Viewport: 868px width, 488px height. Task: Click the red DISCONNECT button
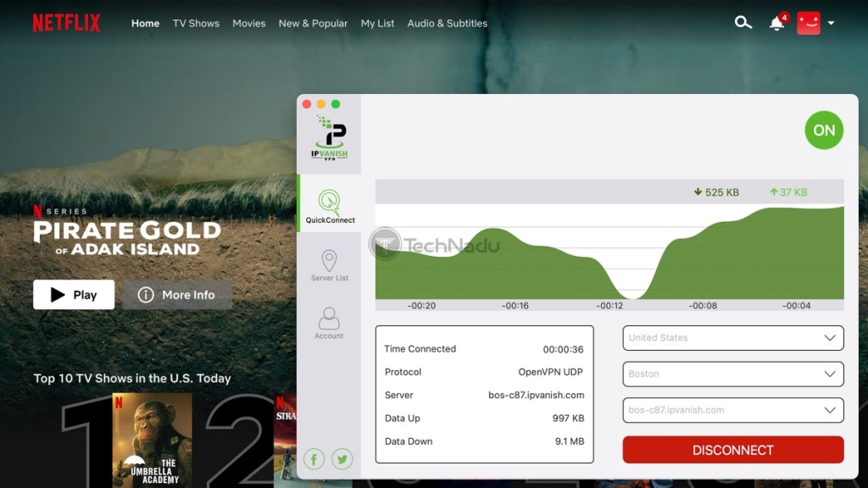pos(733,450)
